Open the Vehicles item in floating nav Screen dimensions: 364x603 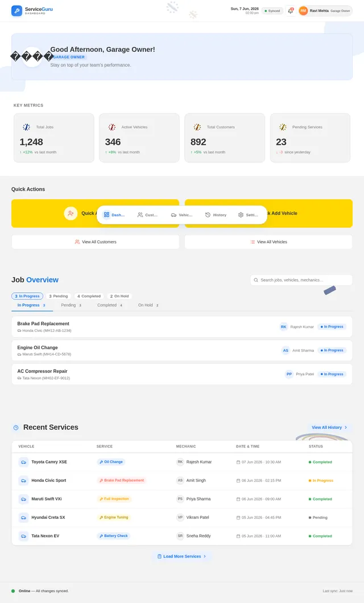tap(181, 215)
